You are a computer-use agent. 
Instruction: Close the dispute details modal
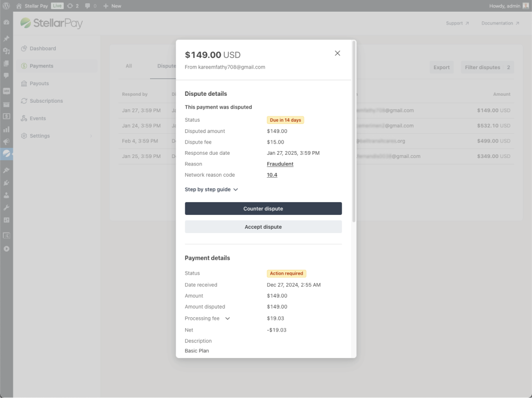click(x=337, y=53)
